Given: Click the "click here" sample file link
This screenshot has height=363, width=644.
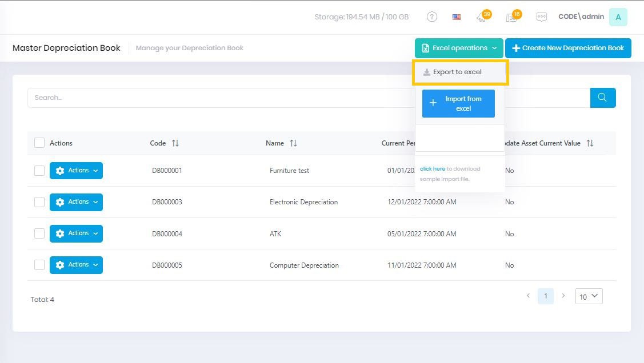Looking at the screenshot, I should [432, 169].
